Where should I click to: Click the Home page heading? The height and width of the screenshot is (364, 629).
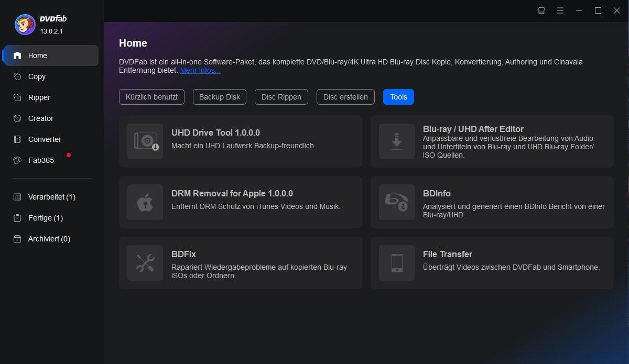pos(133,43)
